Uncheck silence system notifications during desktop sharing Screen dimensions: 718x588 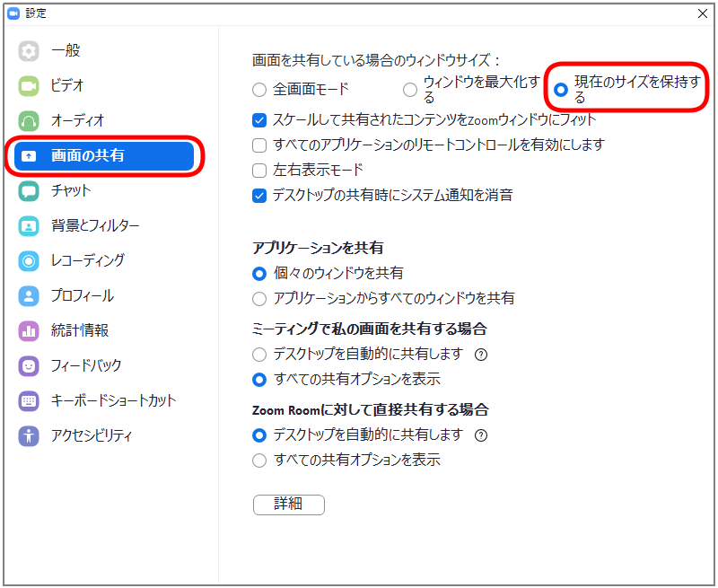coord(259,196)
